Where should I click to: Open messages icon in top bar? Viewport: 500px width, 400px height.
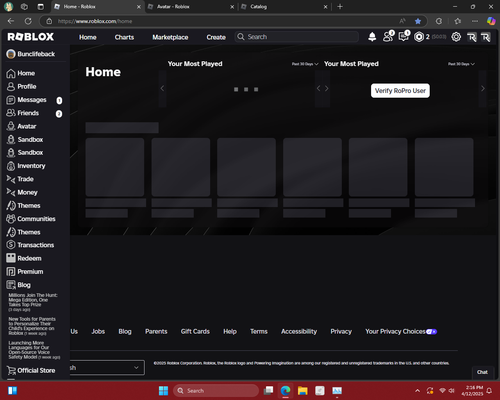[x=404, y=36]
